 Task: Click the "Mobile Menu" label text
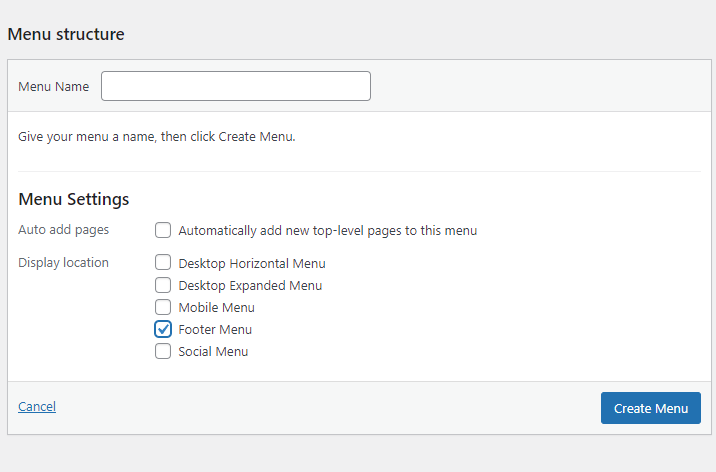click(216, 308)
